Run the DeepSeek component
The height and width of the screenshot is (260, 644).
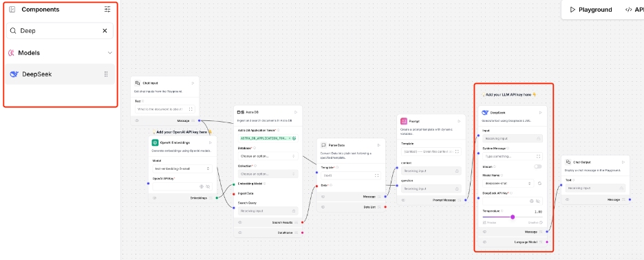tap(541, 113)
